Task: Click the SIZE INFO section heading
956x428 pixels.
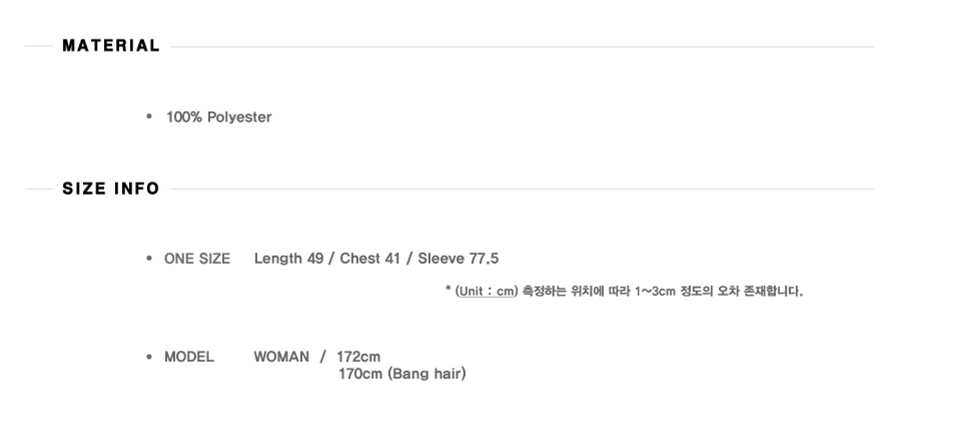Action: coord(111,189)
